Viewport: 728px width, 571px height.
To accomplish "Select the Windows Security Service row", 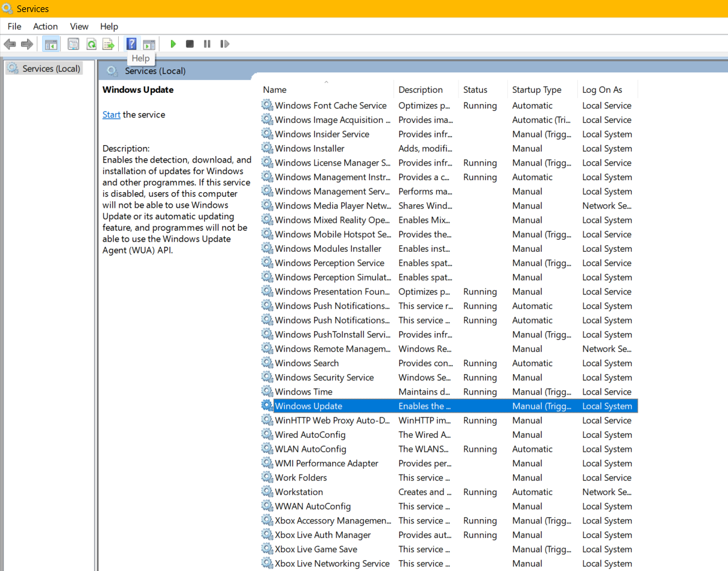I will [449, 378].
